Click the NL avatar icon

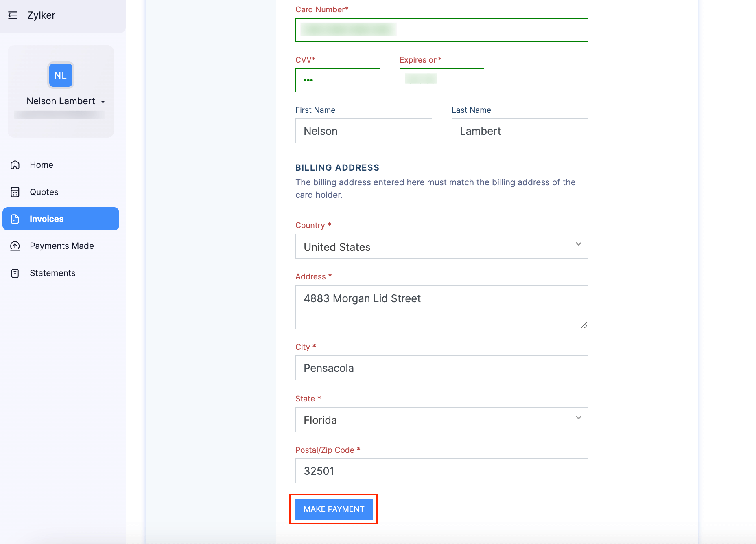coord(60,75)
